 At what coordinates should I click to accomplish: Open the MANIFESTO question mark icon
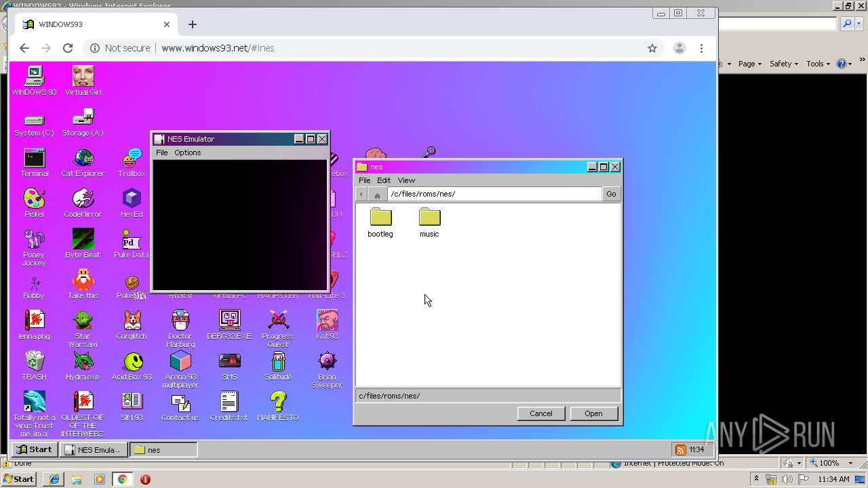click(x=278, y=406)
